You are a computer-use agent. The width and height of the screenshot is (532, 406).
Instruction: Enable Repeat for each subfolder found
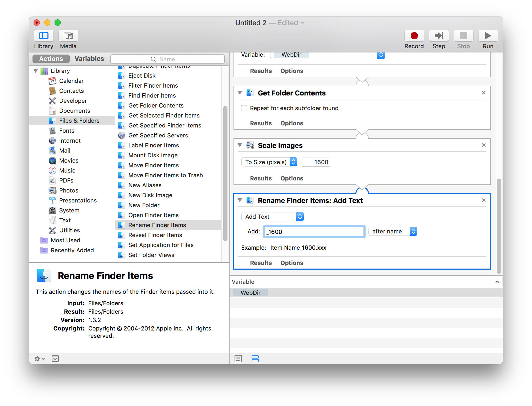(x=244, y=108)
